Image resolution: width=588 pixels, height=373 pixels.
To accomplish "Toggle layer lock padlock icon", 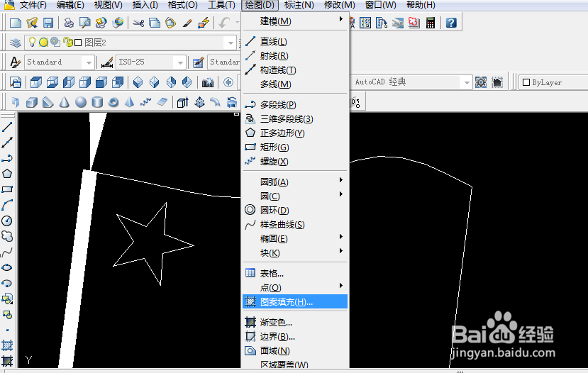I will 68,42.
